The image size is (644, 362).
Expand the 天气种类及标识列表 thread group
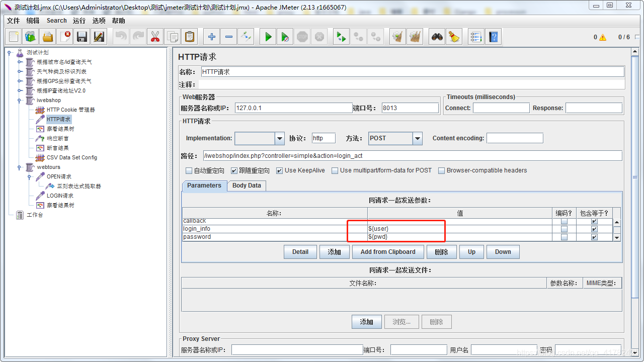point(19,71)
